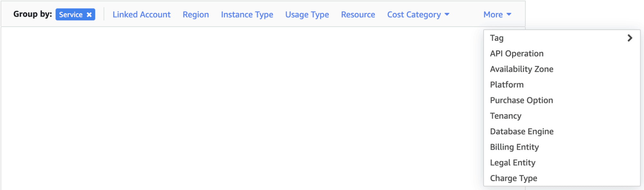Pick Platform from the More menu
Image resolution: width=644 pixels, height=190 pixels.
(x=506, y=85)
